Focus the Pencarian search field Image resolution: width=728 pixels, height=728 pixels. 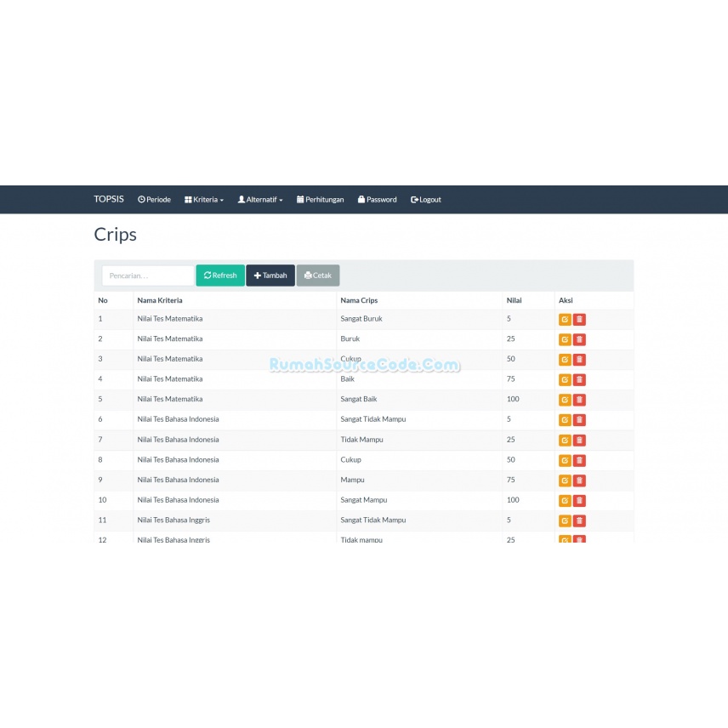tap(148, 276)
